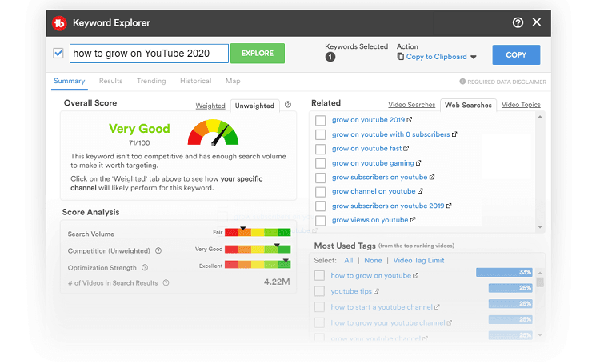Switch Overall Score to Weighted tab
600x364 pixels.
[x=210, y=106]
